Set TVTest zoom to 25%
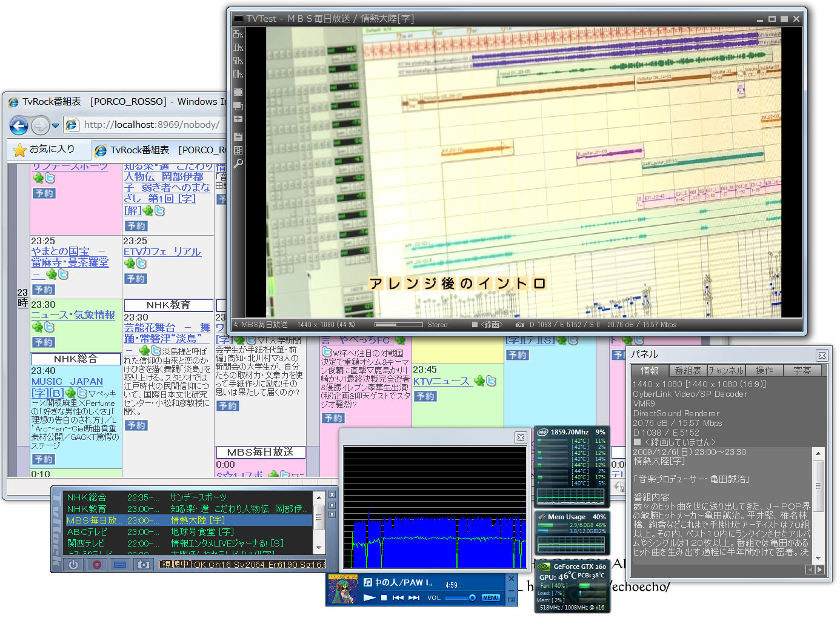The image size is (840, 618). 238,35
